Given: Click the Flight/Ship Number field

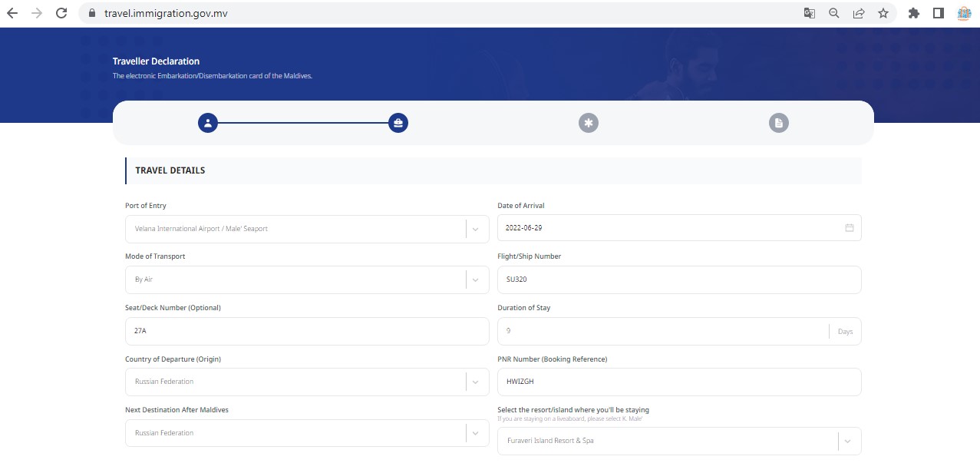Looking at the screenshot, I should coord(678,279).
